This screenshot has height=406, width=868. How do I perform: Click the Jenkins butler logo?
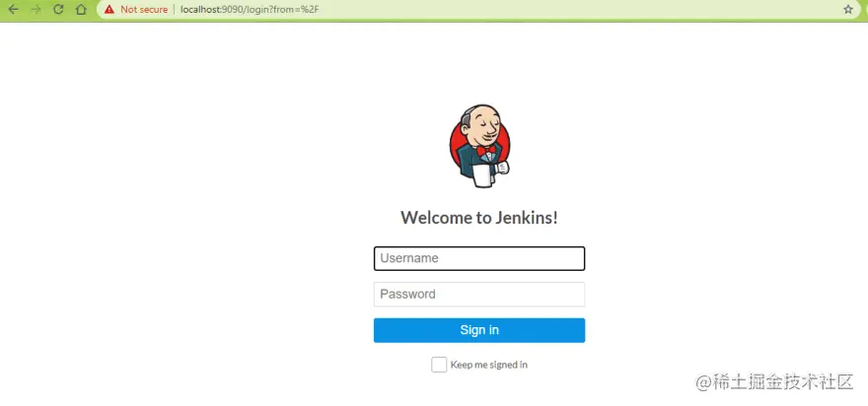(x=479, y=146)
